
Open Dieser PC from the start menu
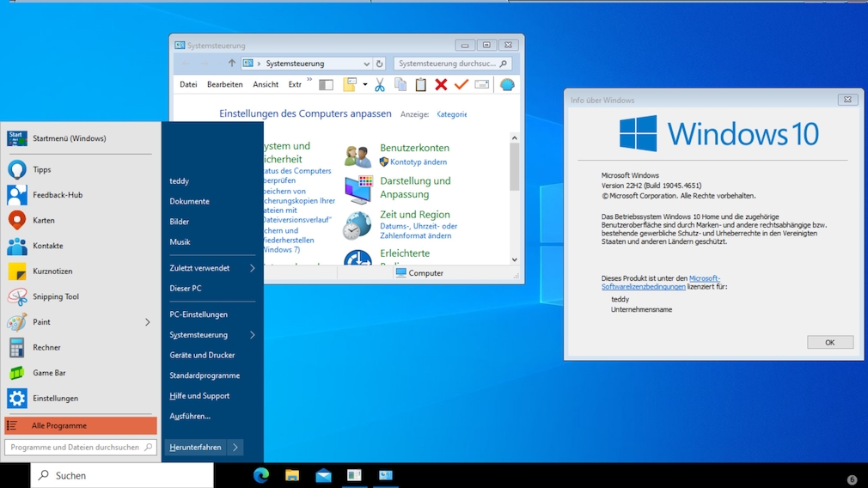(x=186, y=289)
